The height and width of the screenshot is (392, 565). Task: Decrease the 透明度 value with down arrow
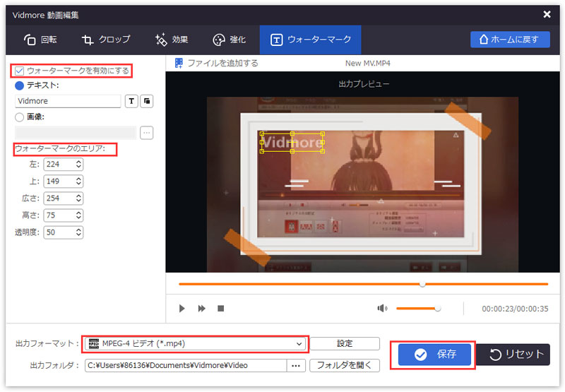[x=78, y=235]
